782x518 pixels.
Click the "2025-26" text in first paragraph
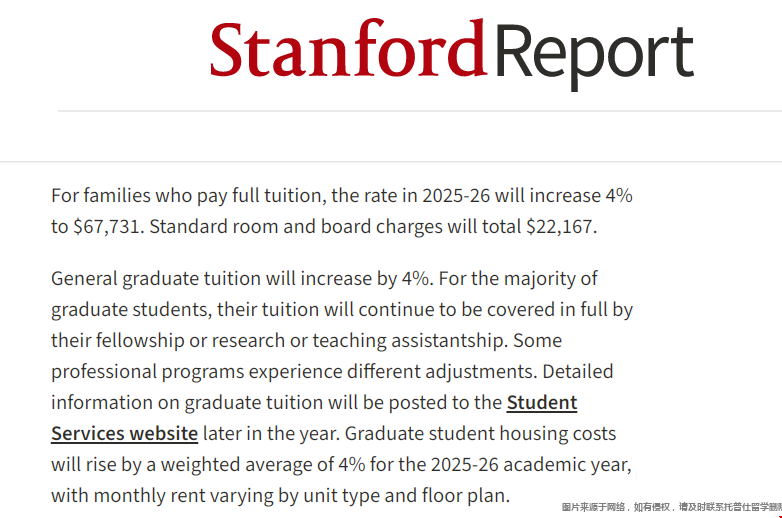(456, 195)
